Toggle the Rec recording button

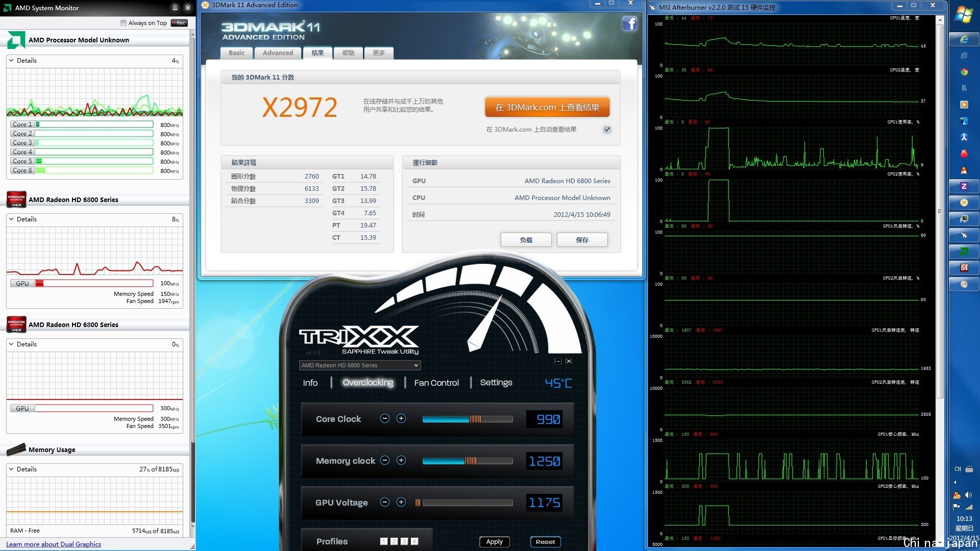pos(179,23)
